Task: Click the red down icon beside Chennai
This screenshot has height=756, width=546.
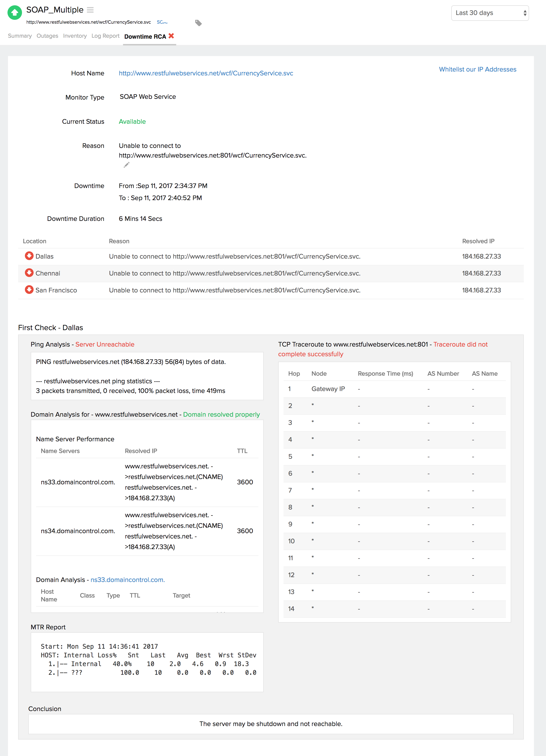Action: 29,273
